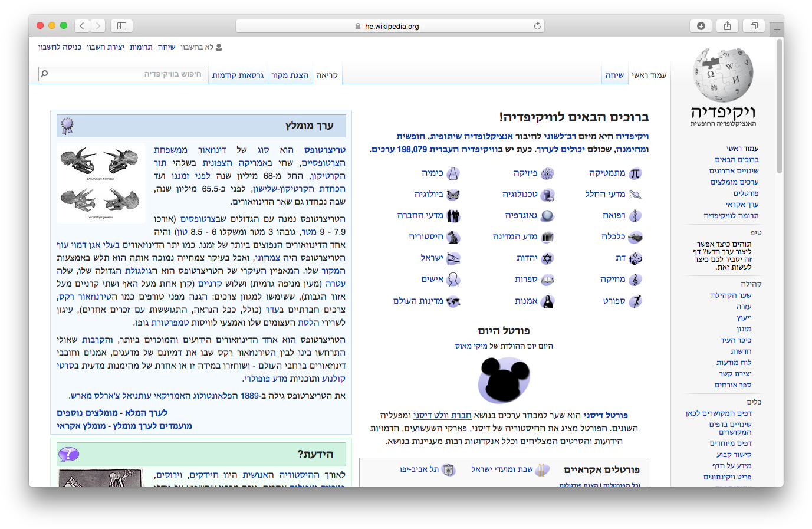Viewport: 812px width, 529px height.
Task: Click the Geography globe icon
Action: [548, 216]
